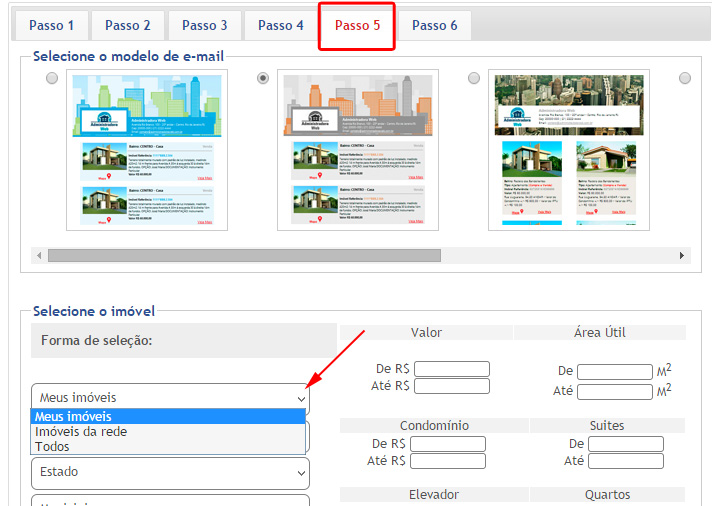Screen dimensions: 712x506
Task: Go to the Passo 6 tab
Action: (x=434, y=25)
